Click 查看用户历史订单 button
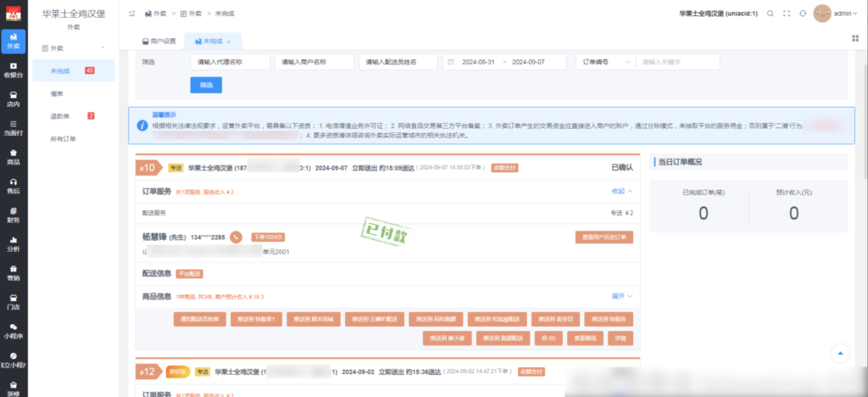868x397 pixels. click(x=604, y=238)
